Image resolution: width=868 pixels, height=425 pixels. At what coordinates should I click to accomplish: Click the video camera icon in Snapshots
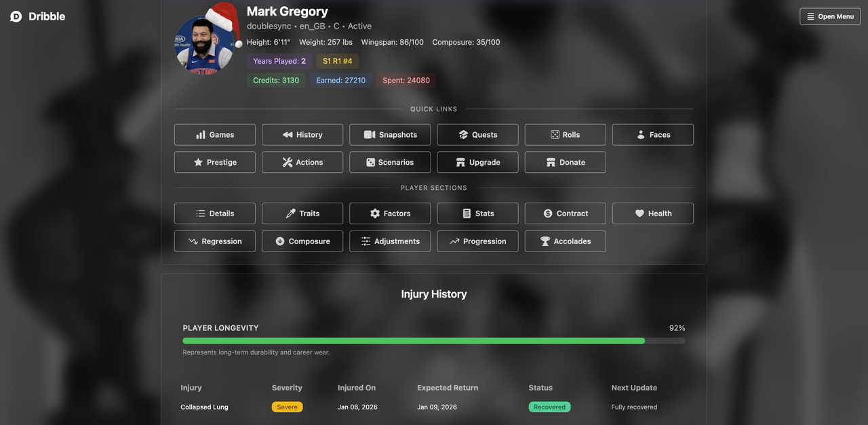[370, 135]
